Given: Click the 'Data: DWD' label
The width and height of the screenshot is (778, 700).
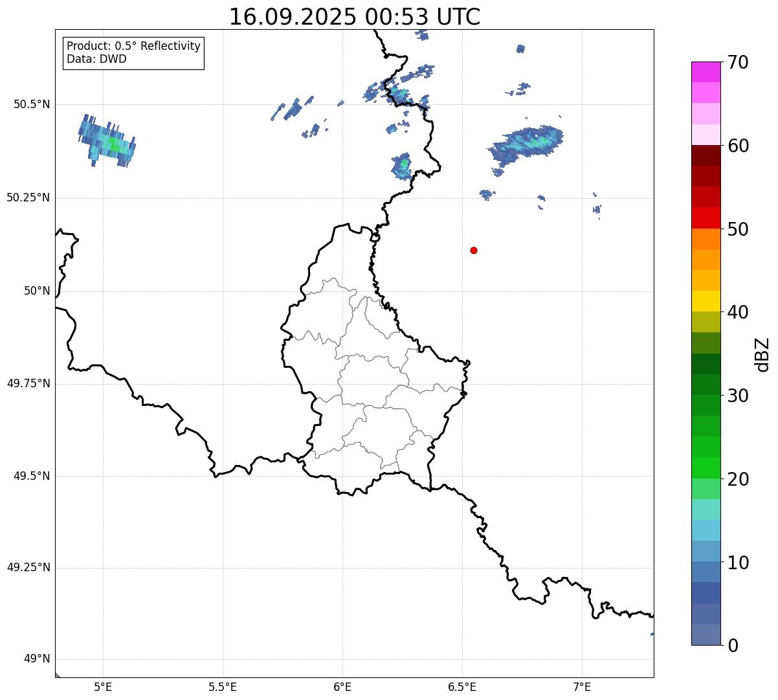Looking at the screenshot, I should point(97,59).
